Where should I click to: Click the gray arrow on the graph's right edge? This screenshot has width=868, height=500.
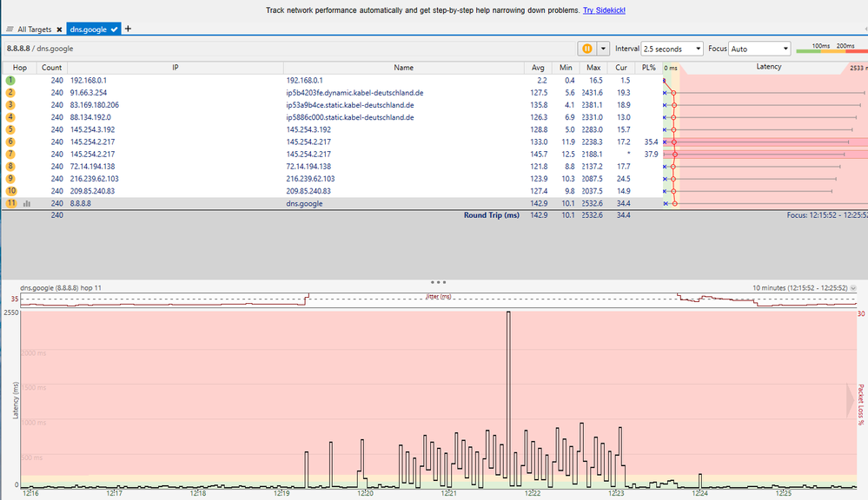point(851,398)
